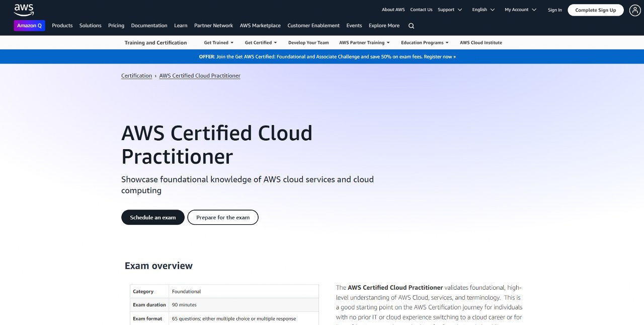Open Develop Your Team tab

pos(308,43)
